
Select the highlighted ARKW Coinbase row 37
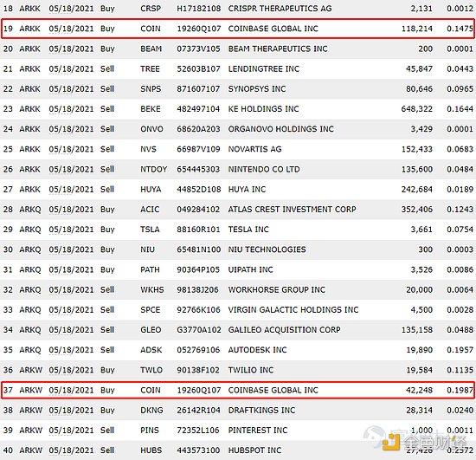coord(238,390)
